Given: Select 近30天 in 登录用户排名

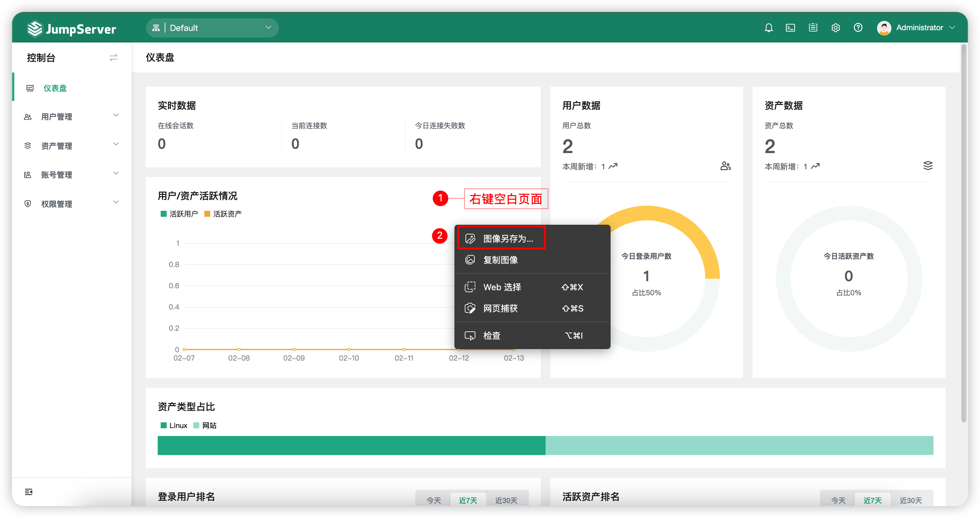Looking at the screenshot, I should click(x=506, y=500).
